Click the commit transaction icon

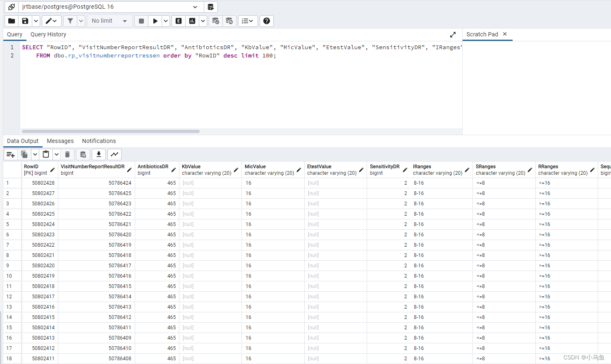(x=215, y=21)
